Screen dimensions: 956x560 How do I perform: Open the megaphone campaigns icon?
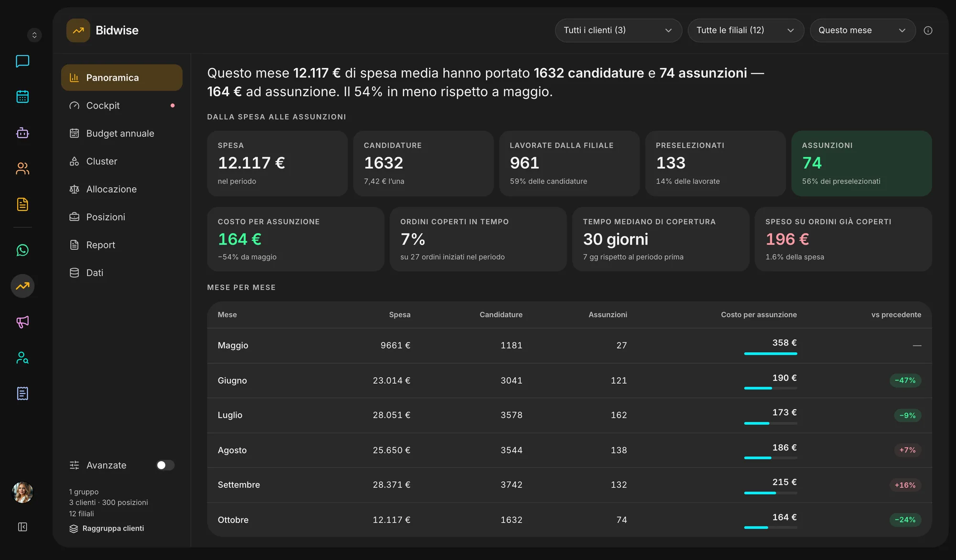(22, 322)
